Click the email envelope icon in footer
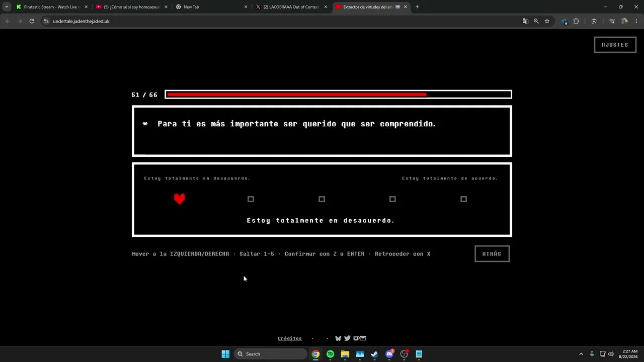The height and width of the screenshot is (362, 644). [x=363, y=338]
